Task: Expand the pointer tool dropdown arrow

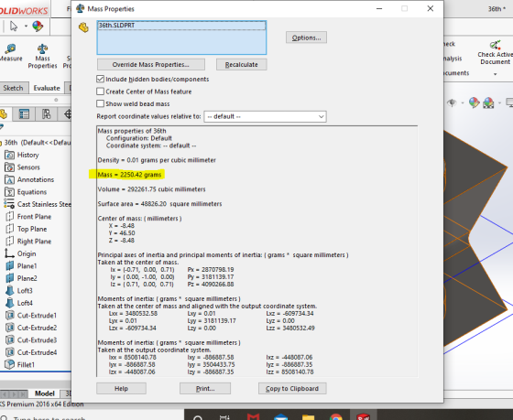Action: 26,27
